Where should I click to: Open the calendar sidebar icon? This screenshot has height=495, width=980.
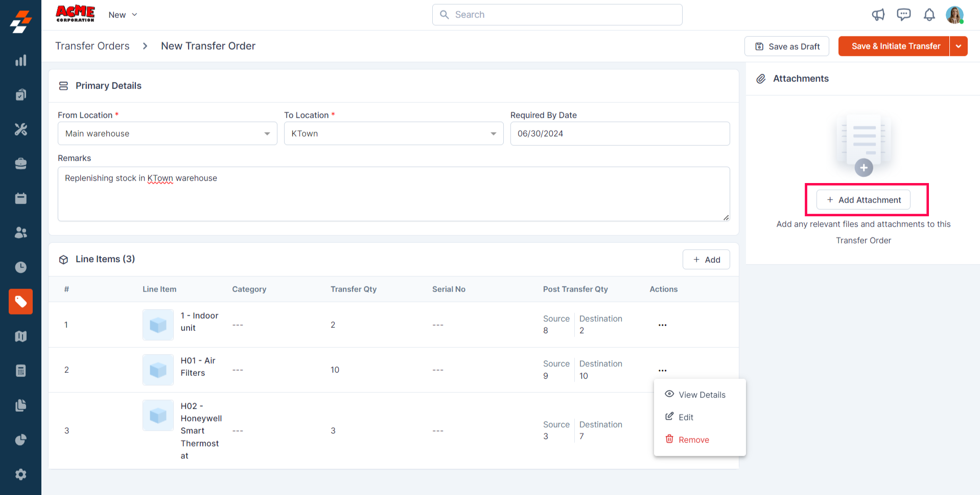20,198
